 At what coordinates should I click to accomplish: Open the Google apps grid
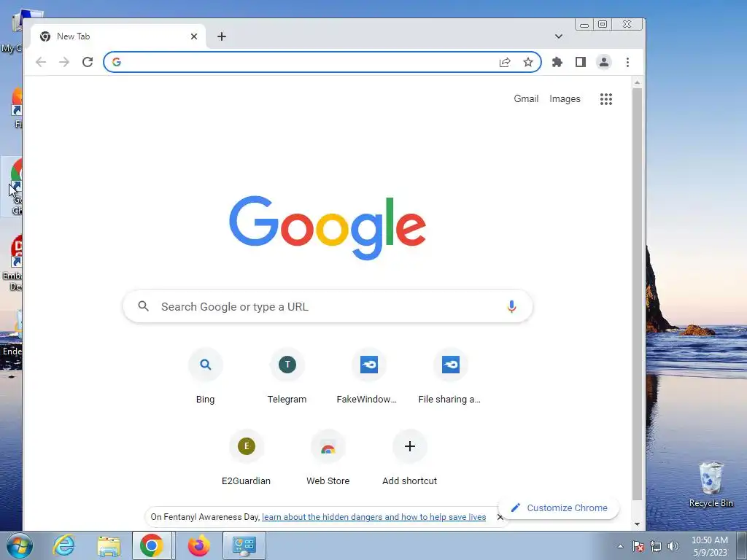coord(606,99)
